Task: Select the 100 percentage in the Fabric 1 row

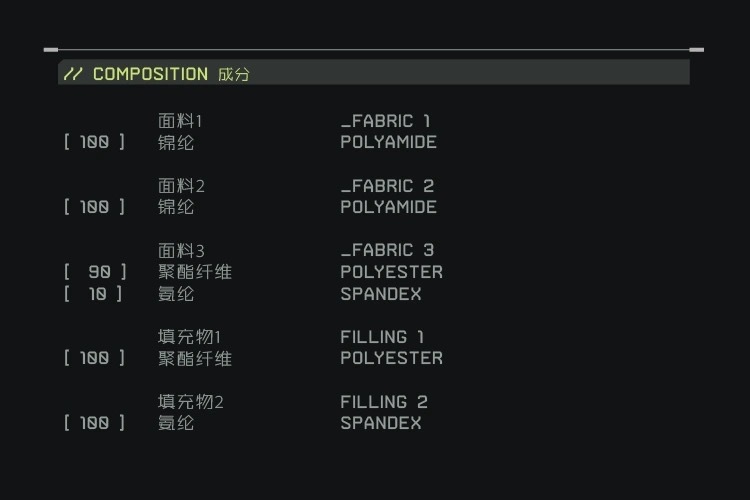Action: point(95,142)
